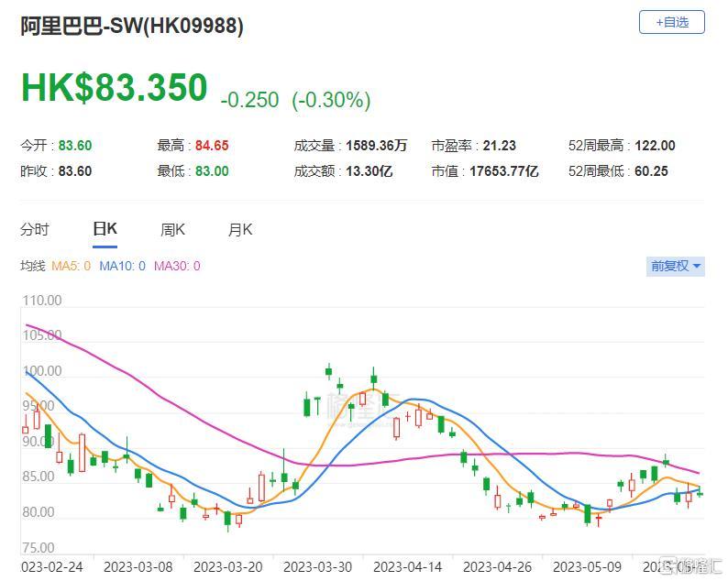
Task: Click the stock title 阿里巴巴-SW(HK09988)
Action: coord(132,26)
